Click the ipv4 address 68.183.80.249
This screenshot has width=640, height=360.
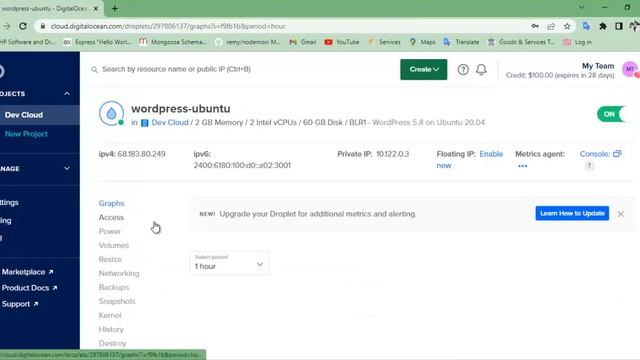[x=141, y=154]
